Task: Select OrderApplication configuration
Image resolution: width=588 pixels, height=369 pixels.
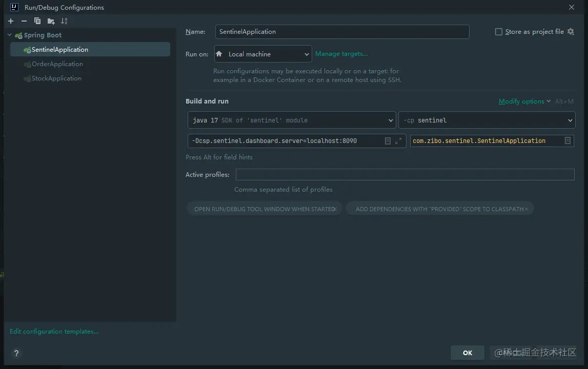Action: pos(57,64)
